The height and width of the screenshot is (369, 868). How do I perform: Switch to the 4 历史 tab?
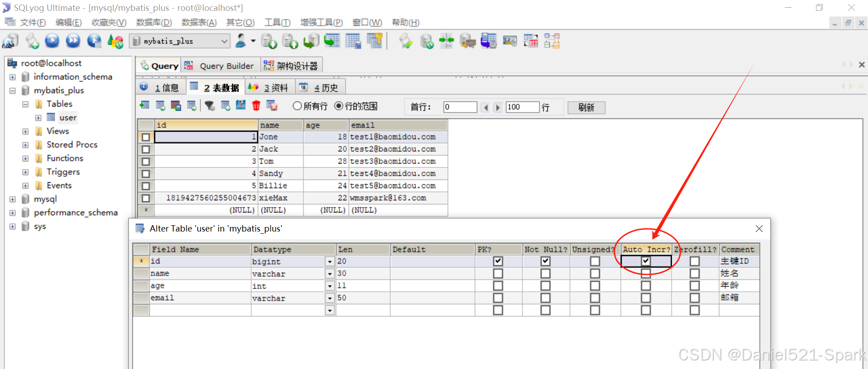320,87
